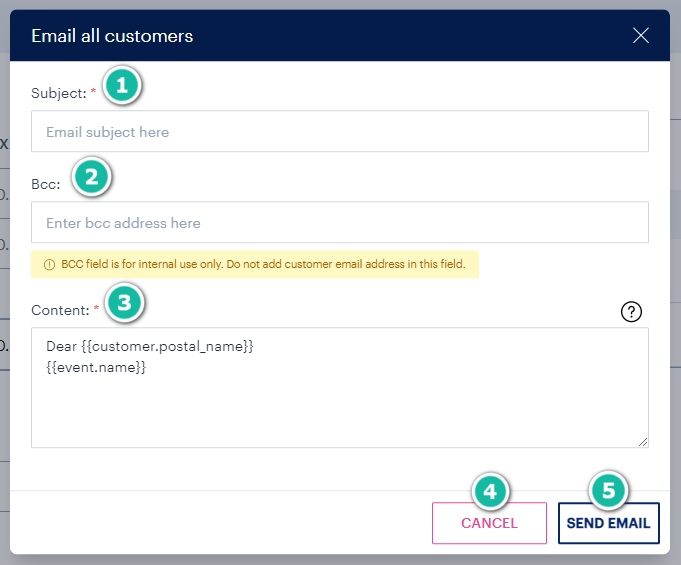Screen dimensions: 681x565
Task: Click the 'Bcc:' label
Action: (x=46, y=184)
